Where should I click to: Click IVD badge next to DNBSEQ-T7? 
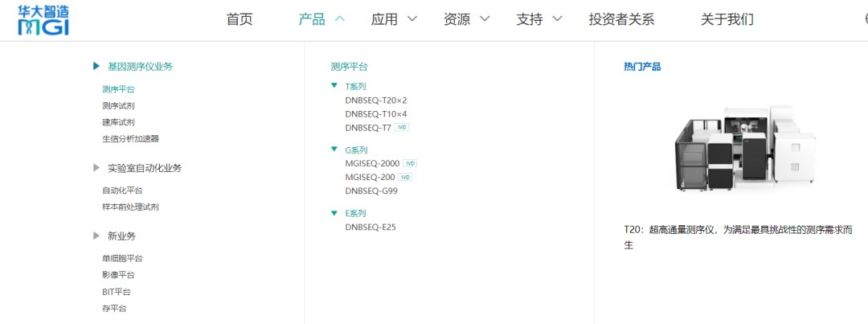(x=403, y=127)
